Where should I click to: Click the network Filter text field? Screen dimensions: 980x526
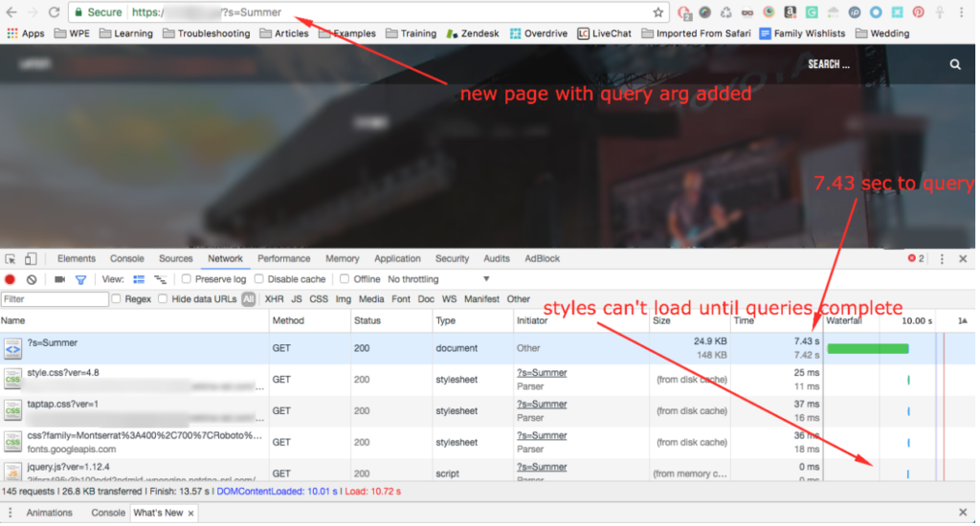pyautogui.click(x=55, y=299)
